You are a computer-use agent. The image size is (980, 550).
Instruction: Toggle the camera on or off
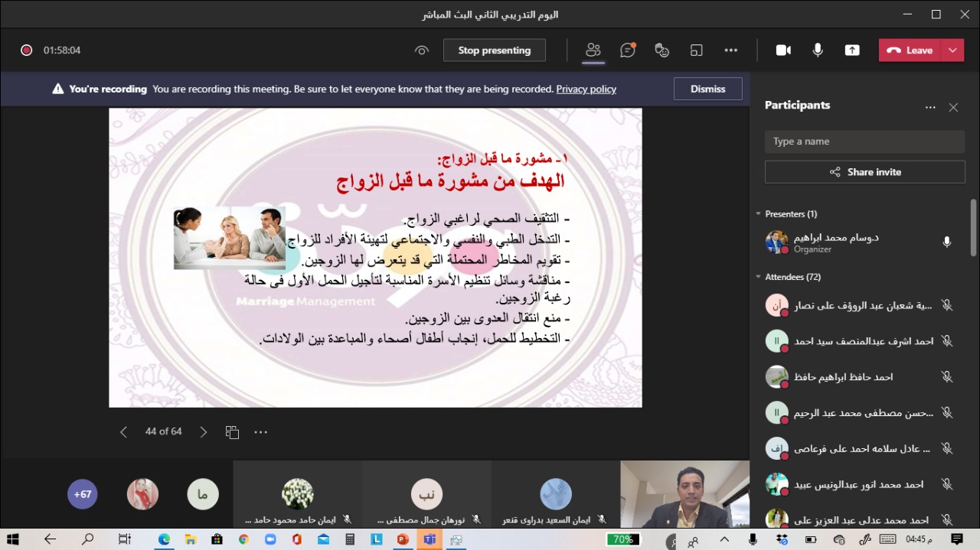point(783,50)
